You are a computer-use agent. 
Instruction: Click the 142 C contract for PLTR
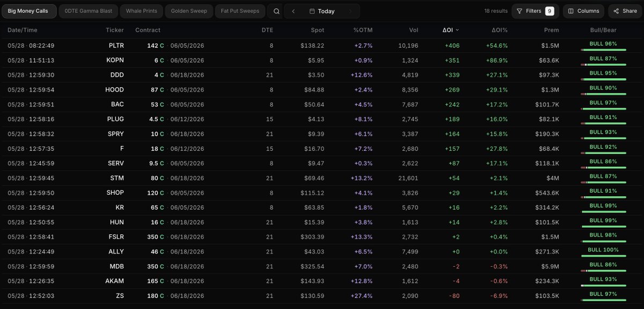pos(156,46)
